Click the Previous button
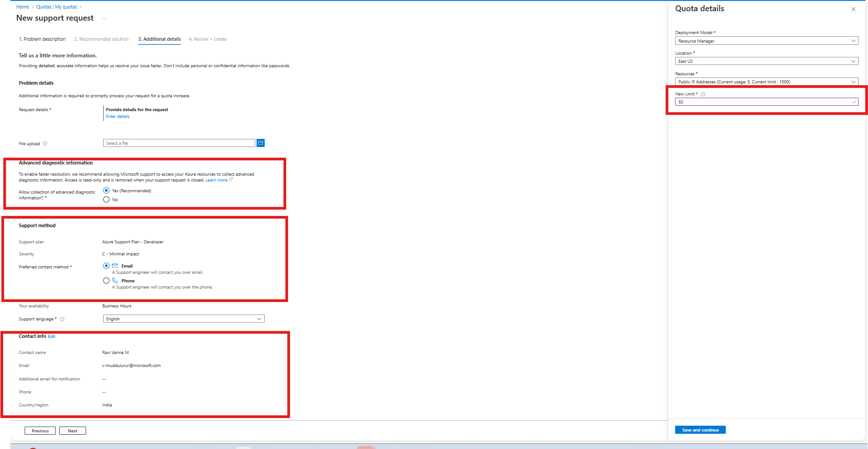 [x=40, y=431]
